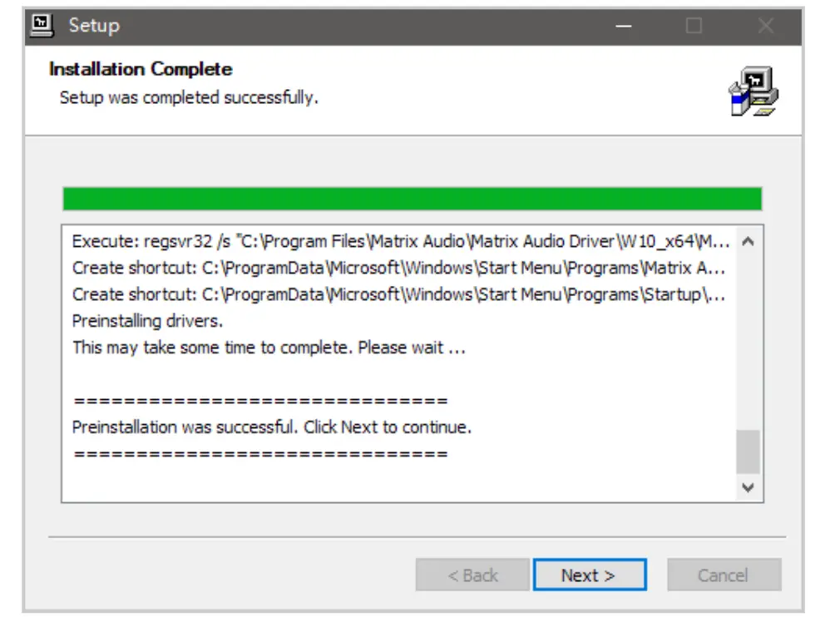Select the 'Execute: regsvr32' log line
This screenshot has width=840, height=617.
(x=401, y=242)
